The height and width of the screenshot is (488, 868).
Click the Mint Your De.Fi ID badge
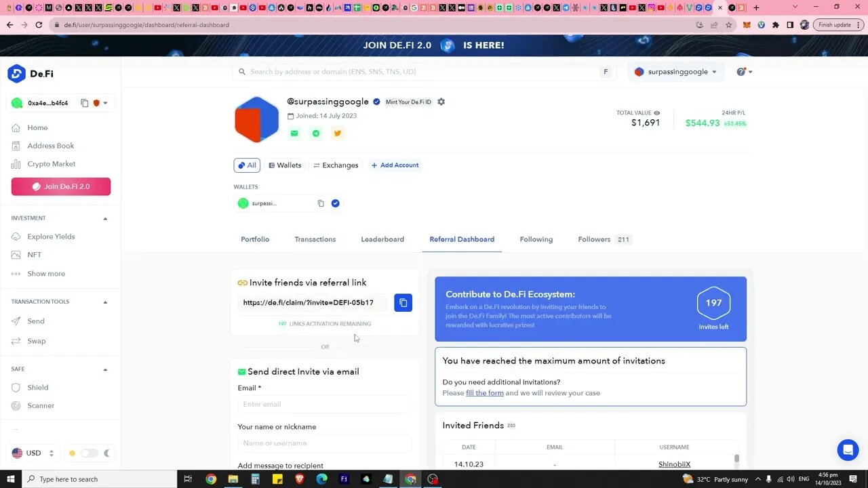click(x=408, y=102)
